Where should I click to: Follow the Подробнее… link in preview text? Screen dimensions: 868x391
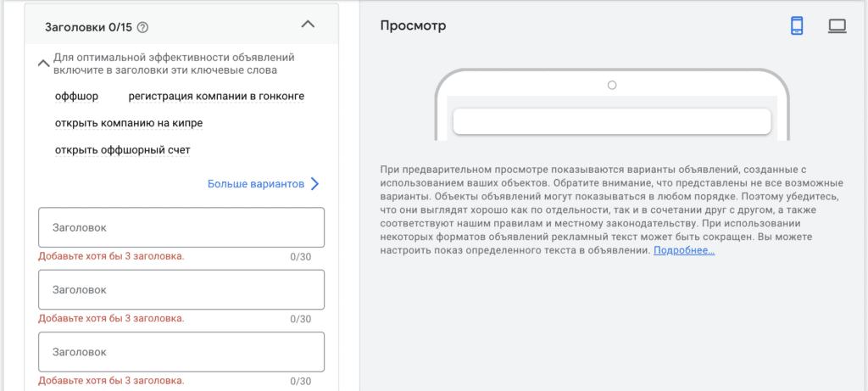684,250
